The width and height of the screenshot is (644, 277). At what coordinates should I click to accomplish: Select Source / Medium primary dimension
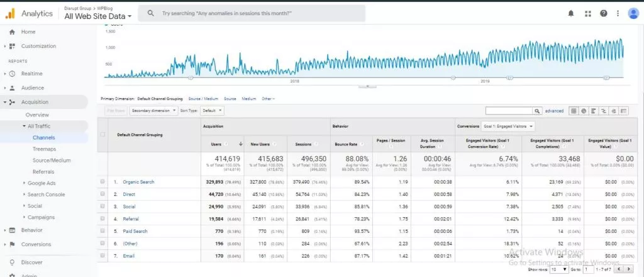pos(203,99)
